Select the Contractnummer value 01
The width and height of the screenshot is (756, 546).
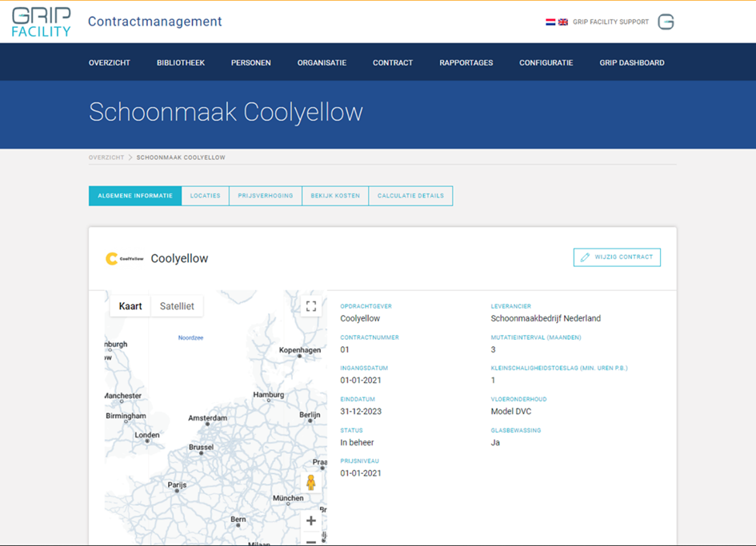pos(345,350)
